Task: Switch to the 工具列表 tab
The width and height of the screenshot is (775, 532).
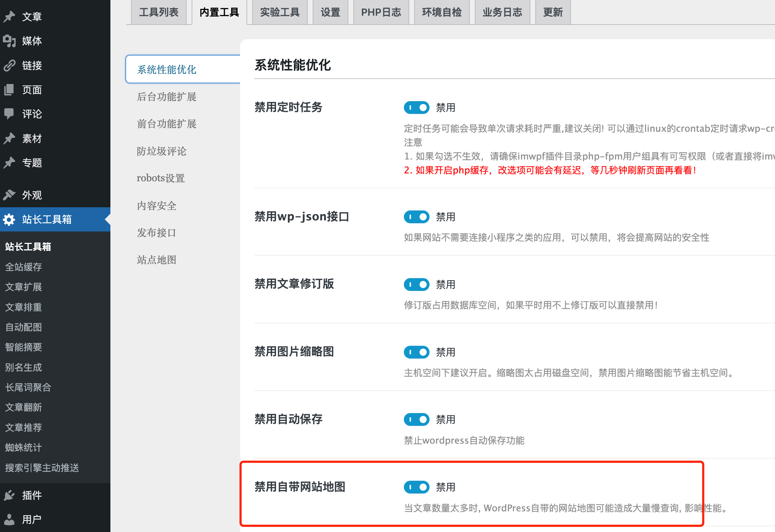Action: pos(159,12)
